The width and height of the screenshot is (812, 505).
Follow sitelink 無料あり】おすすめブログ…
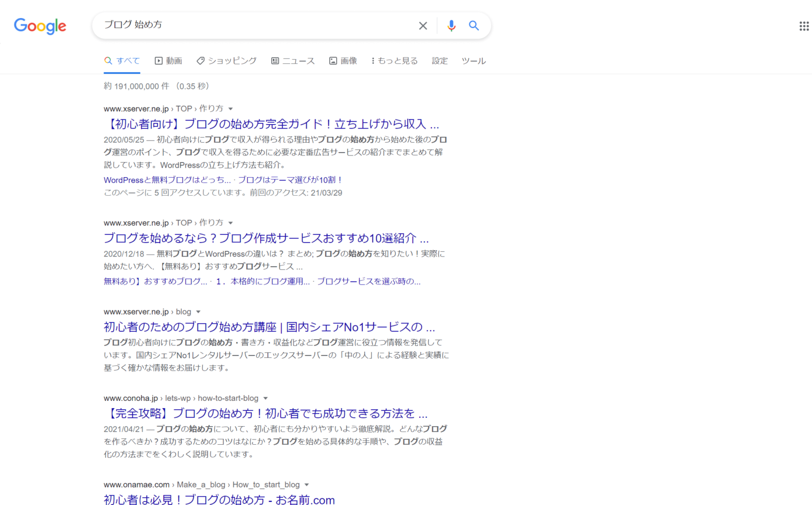pos(155,281)
